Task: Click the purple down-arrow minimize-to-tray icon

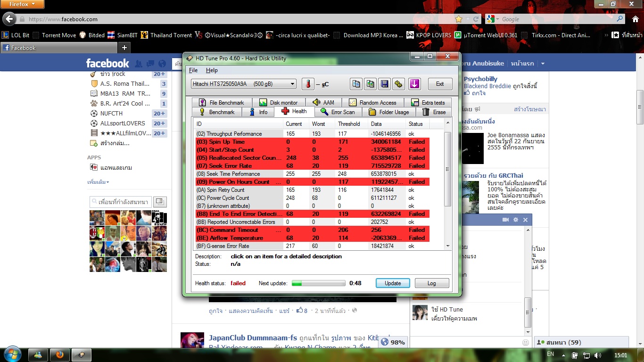Action: click(414, 84)
